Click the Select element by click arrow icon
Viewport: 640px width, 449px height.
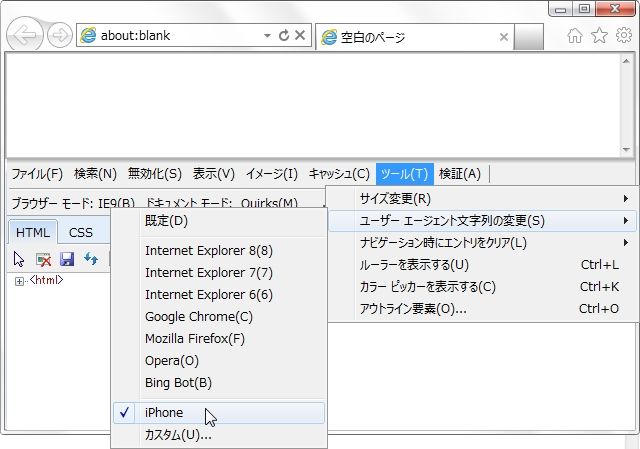tap(19, 259)
